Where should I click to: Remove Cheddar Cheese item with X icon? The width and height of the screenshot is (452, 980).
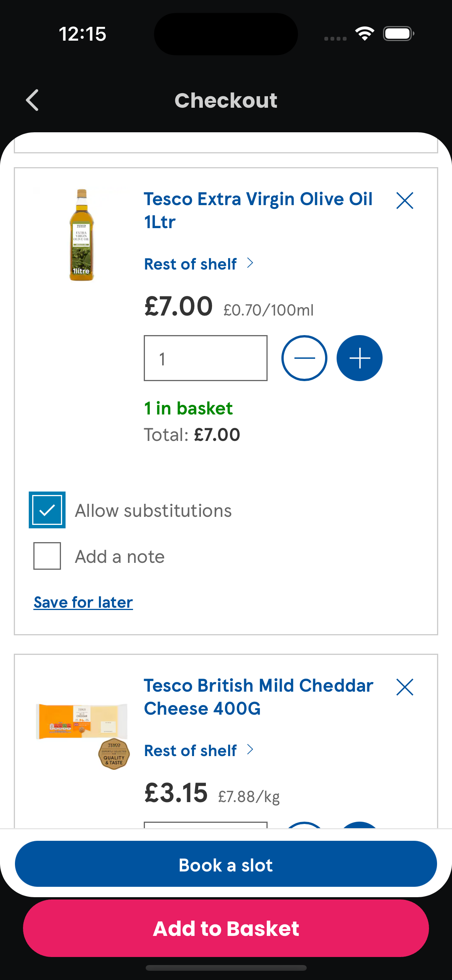tap(404, 687)
